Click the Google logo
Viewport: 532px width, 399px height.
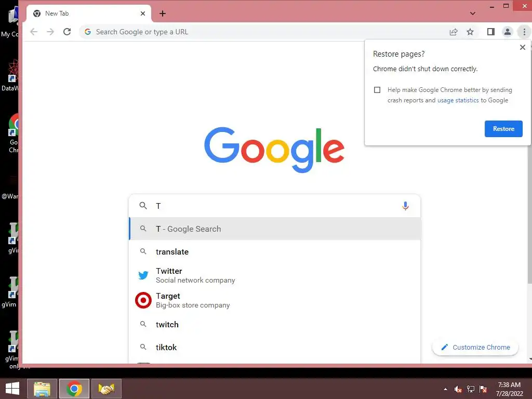point(274,150)
